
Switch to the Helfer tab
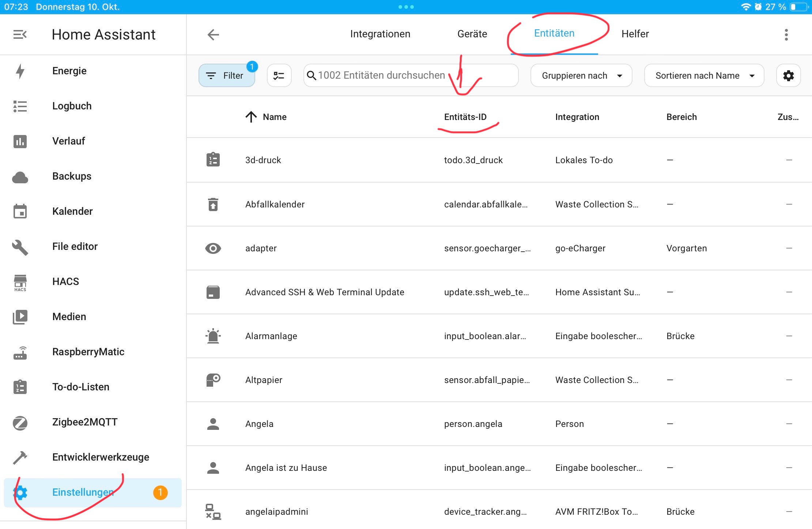tap(635, 34)
